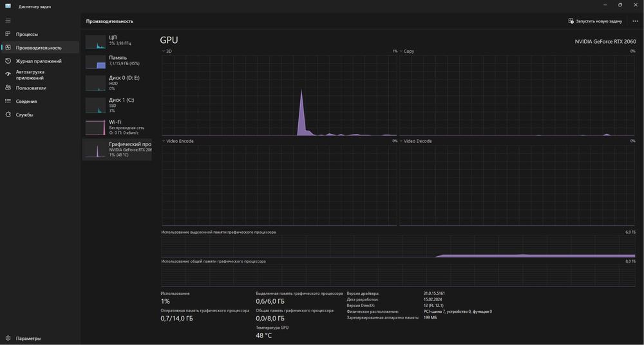Screen dimensions: 644x345
Task: Click the Использование 1% value
Action: [165, 301]
